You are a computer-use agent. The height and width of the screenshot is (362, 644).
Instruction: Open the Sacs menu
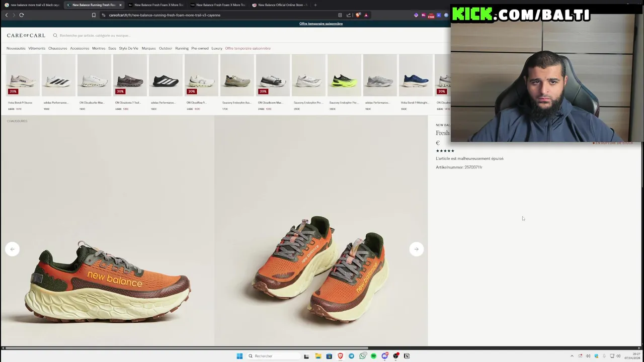pos(112,48)
